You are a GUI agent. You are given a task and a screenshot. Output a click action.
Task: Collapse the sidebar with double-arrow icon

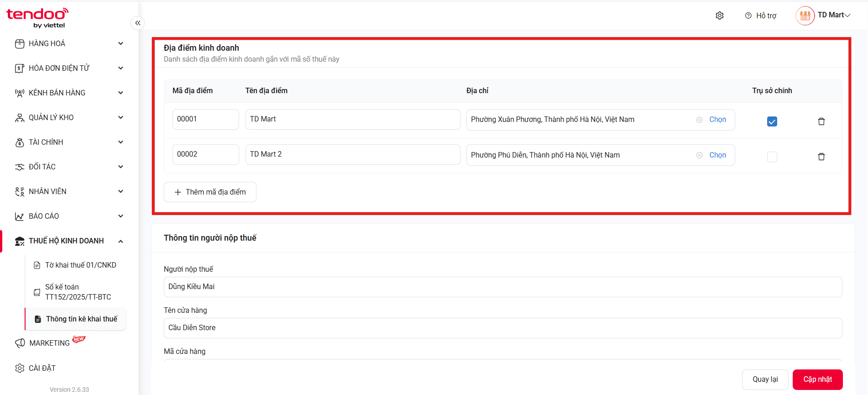(138, 23)
